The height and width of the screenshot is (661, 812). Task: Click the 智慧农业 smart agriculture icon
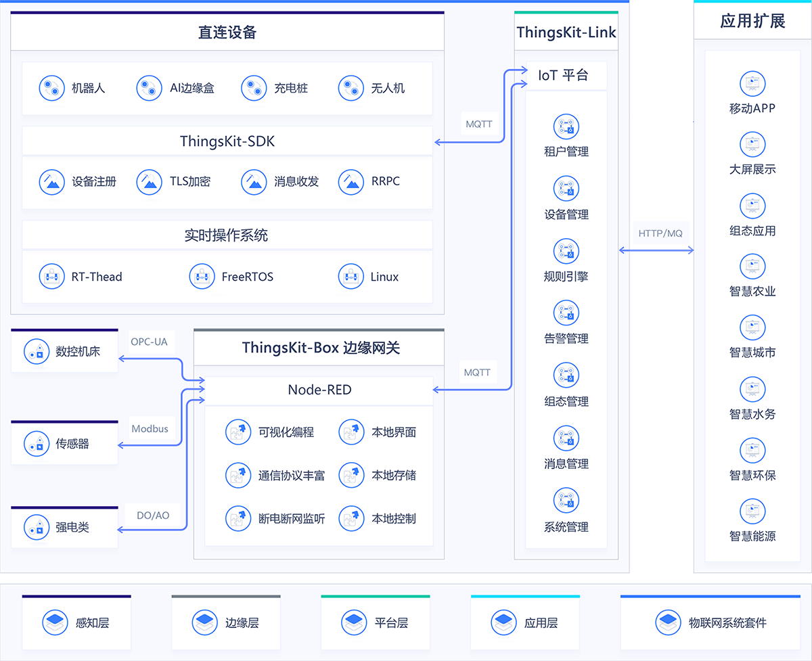point(752,267)
